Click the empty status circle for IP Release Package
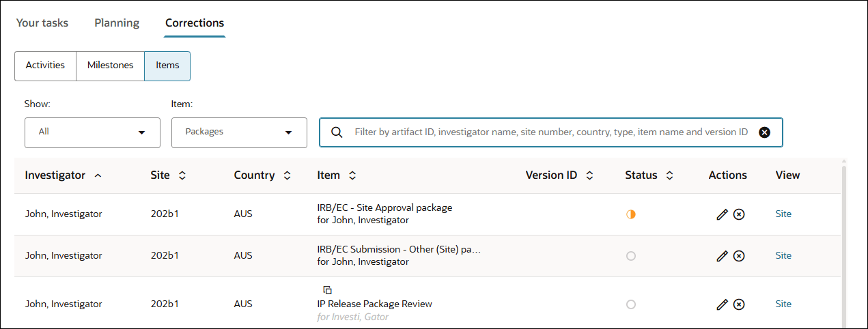The height and width of the screenshot is (329, 868). point(631,304)
